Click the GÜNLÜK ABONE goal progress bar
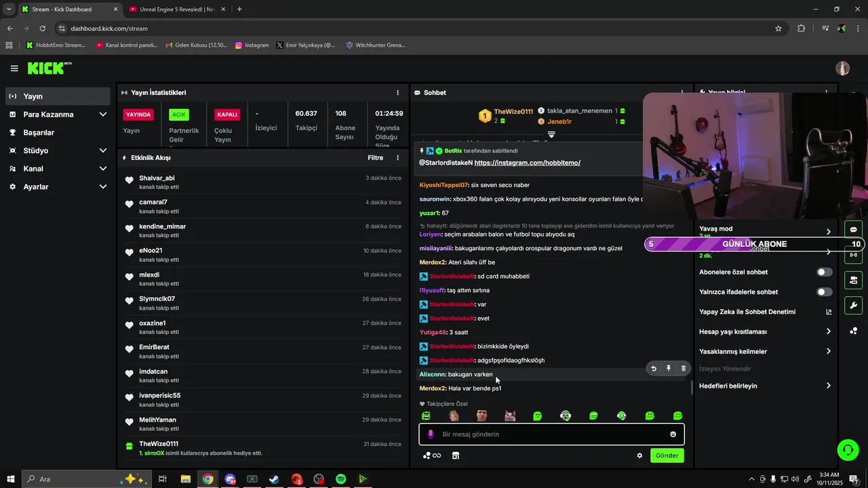The height and width of the screenshot is (488, 868). point(754,244)
